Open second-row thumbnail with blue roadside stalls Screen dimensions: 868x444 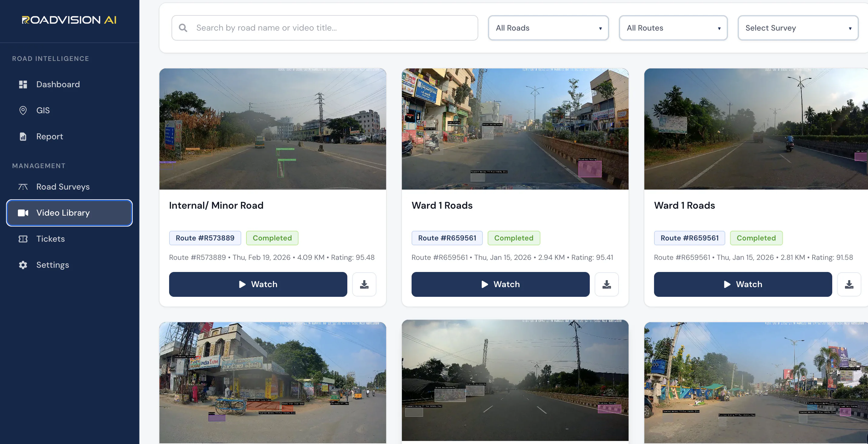[x=756, y=383]
